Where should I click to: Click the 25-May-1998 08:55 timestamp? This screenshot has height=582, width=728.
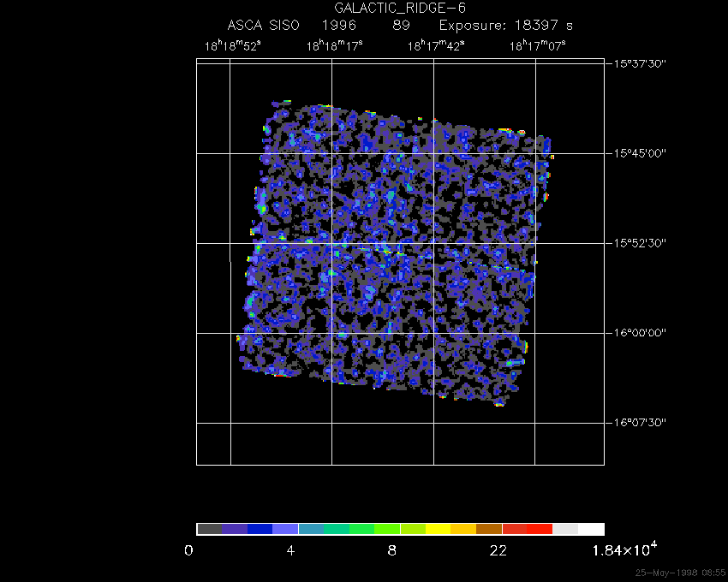[x=680, y=573]
